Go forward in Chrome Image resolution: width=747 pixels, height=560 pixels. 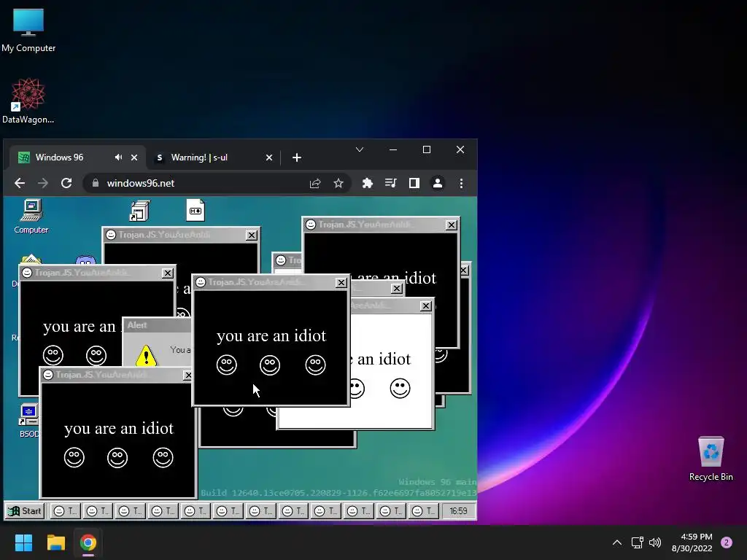[x=43, y=183]
